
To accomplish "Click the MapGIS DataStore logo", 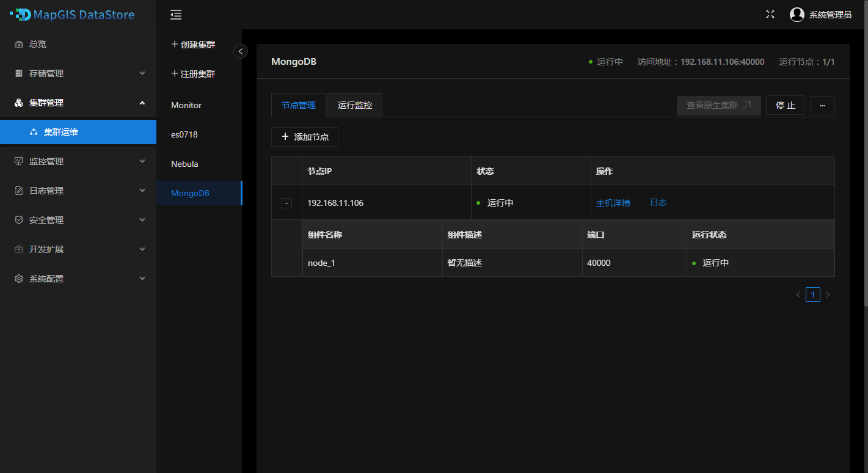I will (x=72, y=15).
